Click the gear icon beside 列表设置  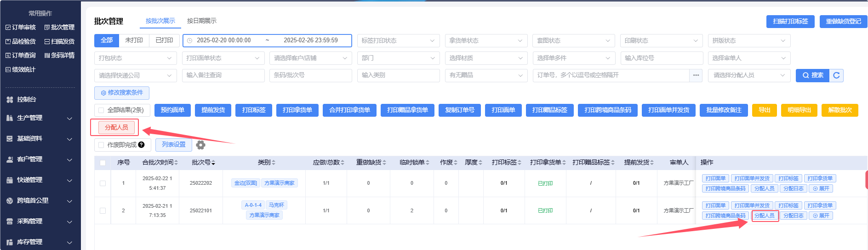pyautogui.click(x=200, y=145)
